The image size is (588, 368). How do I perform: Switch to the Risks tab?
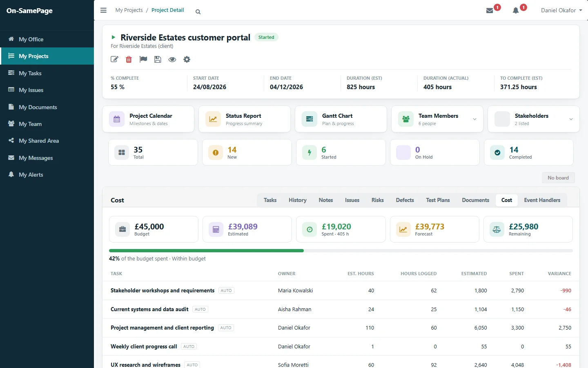[x=378, y=200]
